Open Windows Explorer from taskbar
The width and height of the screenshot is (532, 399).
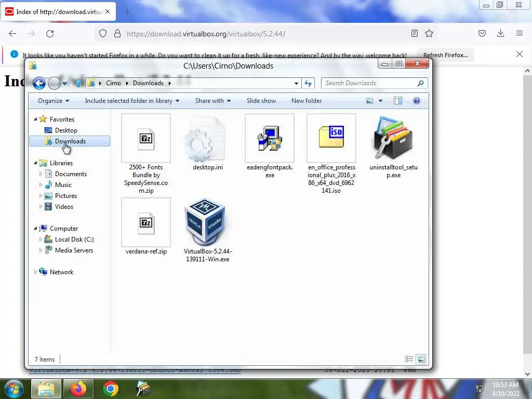[x=46, y=389]
